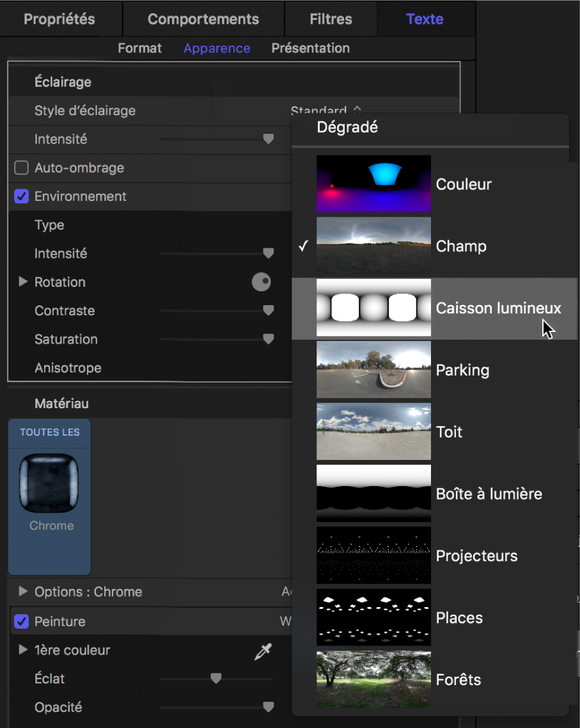Screen dimensions: 580x728
Task: Choose the Projecteurs environment preview
Action: coord(373,556)
